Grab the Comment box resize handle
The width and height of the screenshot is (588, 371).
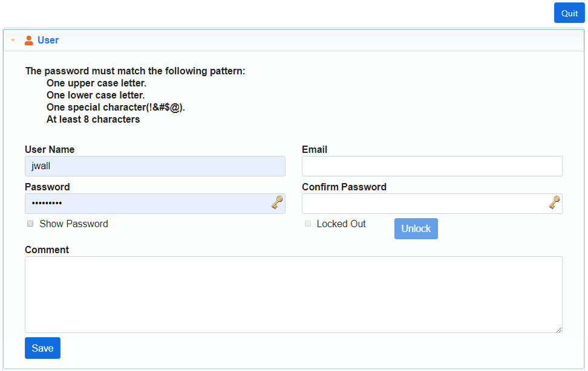559,329
